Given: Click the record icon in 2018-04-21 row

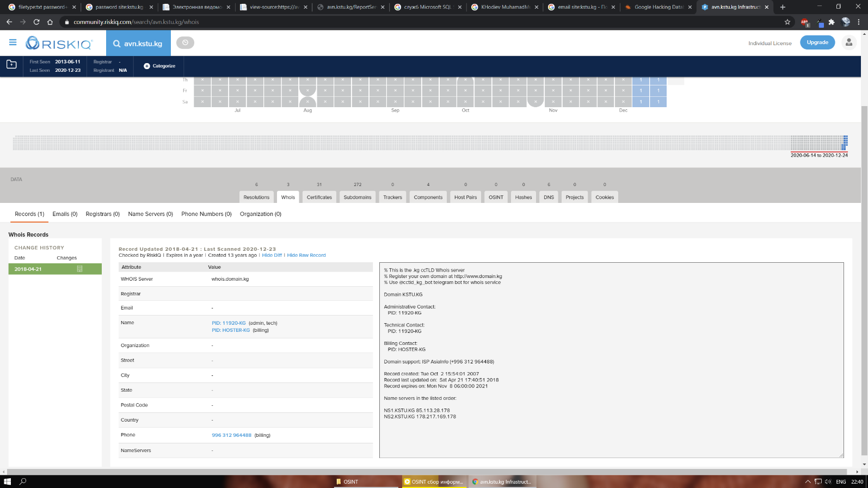Looking at the screenshot, I should (79, 269).
